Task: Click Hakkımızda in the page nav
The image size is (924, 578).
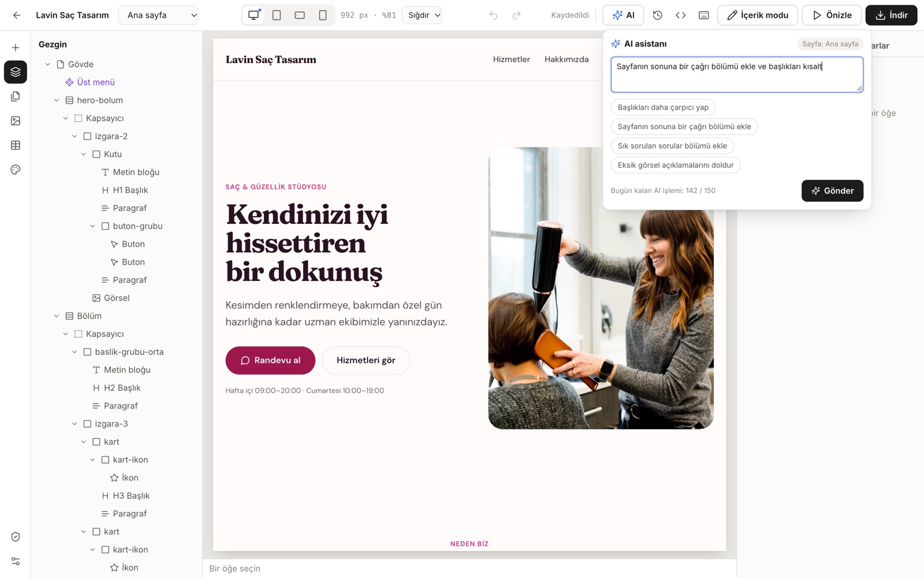Action: tap(567, 60)
